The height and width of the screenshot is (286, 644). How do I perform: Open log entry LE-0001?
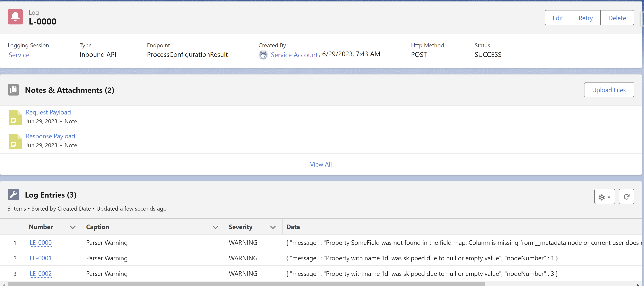coord(40,258)
